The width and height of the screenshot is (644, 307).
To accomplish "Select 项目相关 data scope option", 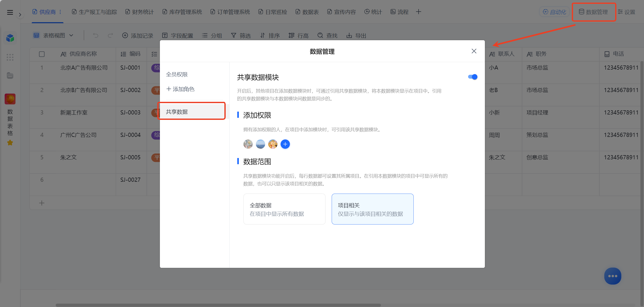I will pos(373,209).
